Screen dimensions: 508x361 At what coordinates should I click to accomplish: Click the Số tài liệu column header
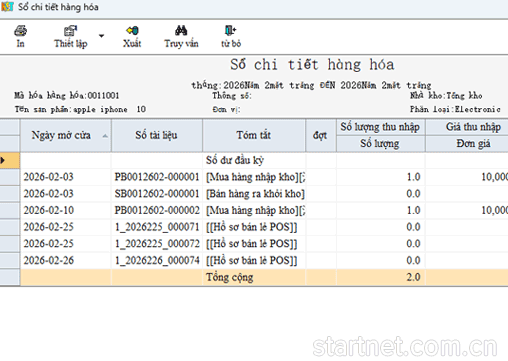[x=157, y=135]
